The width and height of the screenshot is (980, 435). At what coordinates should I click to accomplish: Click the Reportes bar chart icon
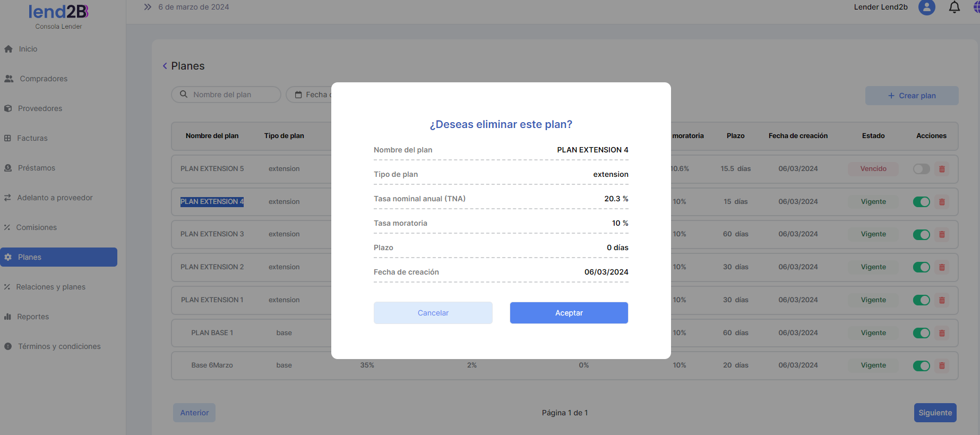click(8, 317)
